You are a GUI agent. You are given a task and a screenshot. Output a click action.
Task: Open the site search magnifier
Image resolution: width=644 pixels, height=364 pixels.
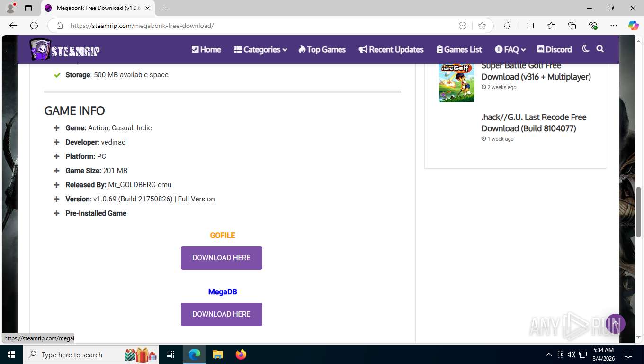[600, 49]
